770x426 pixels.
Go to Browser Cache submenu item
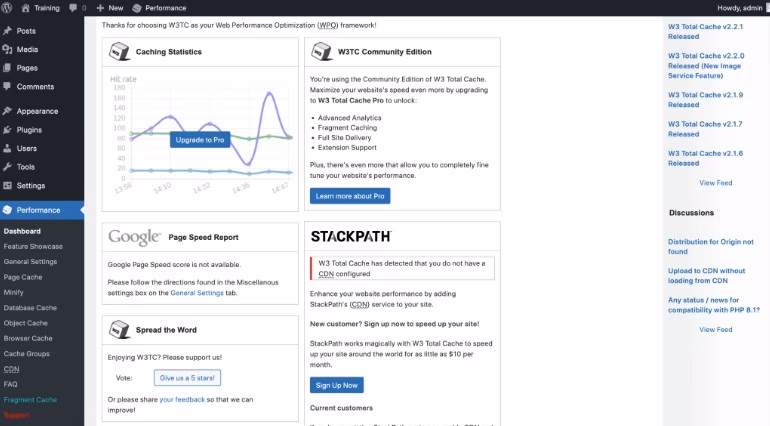point(28,338)
